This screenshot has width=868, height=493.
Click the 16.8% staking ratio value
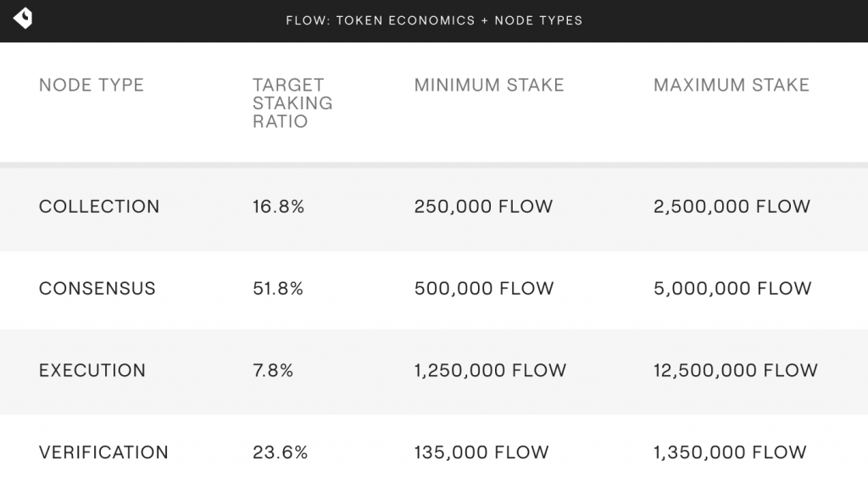[278, 207]
